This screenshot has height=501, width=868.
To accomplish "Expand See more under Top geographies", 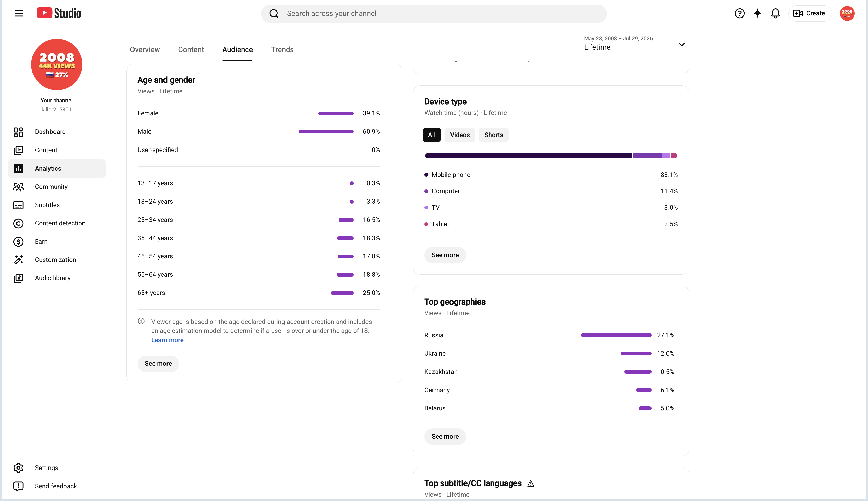I will (x=445, y=437).
